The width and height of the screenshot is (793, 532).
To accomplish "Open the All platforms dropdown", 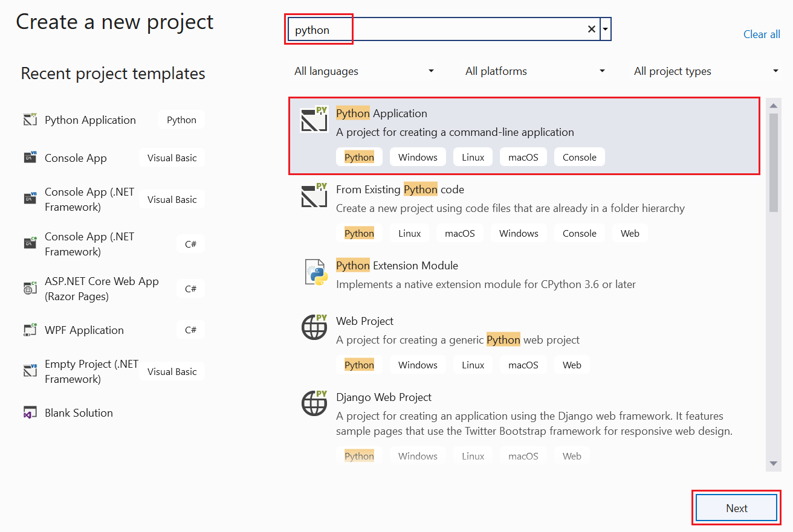I will click(x=534, y=71).
